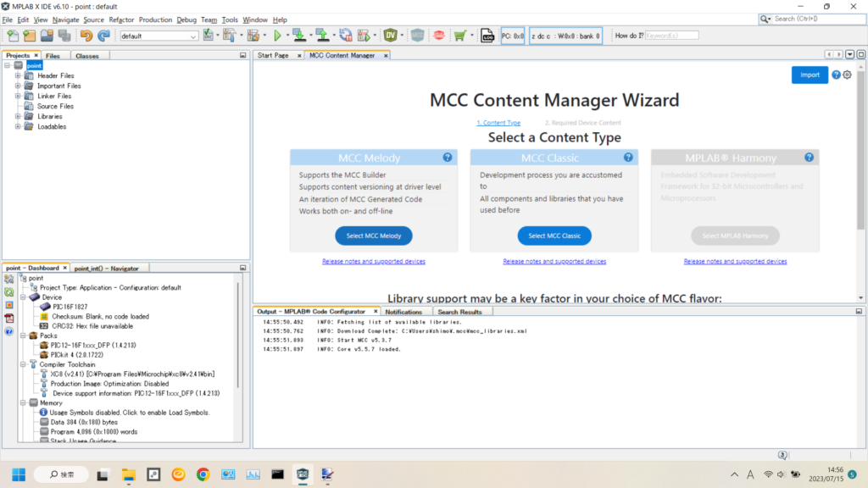The image size is (868, 488).
Task: Open the project configuration dropdown showing default
Action: 159,36
